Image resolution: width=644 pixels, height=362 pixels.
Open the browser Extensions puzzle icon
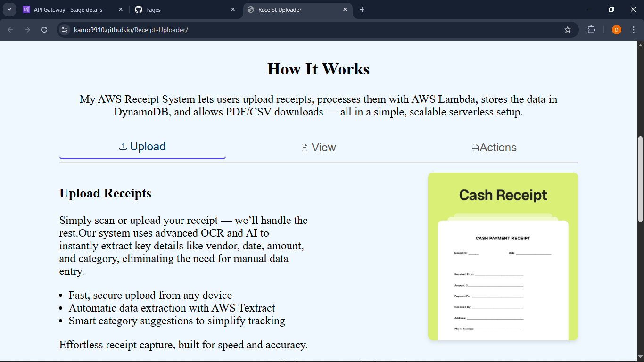(x=591, y=30)
